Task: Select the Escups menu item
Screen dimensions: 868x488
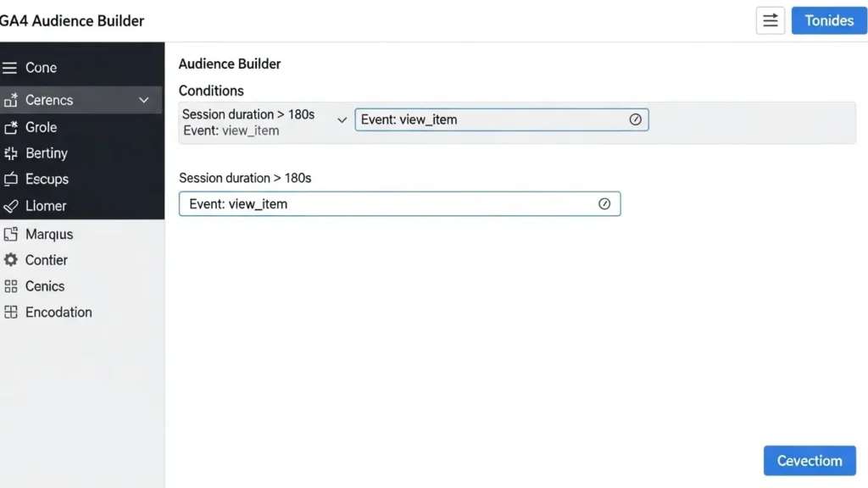Action: click(47, 180)
